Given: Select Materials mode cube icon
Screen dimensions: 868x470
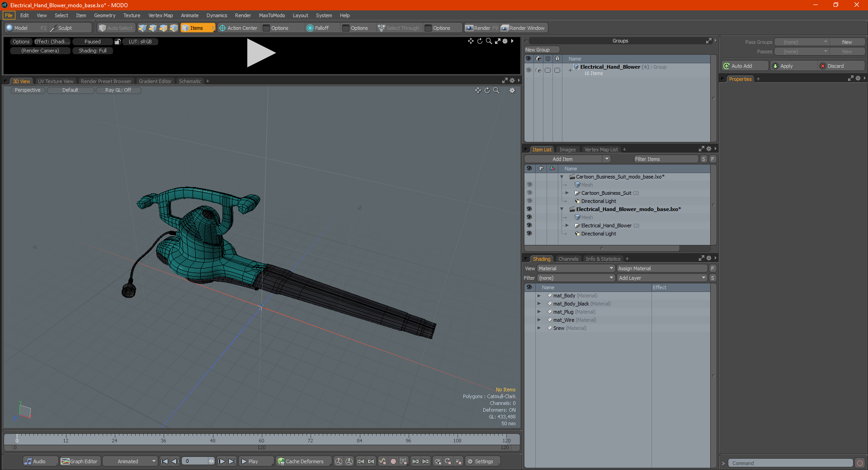Looking at the screenshot, I should 174,28.
